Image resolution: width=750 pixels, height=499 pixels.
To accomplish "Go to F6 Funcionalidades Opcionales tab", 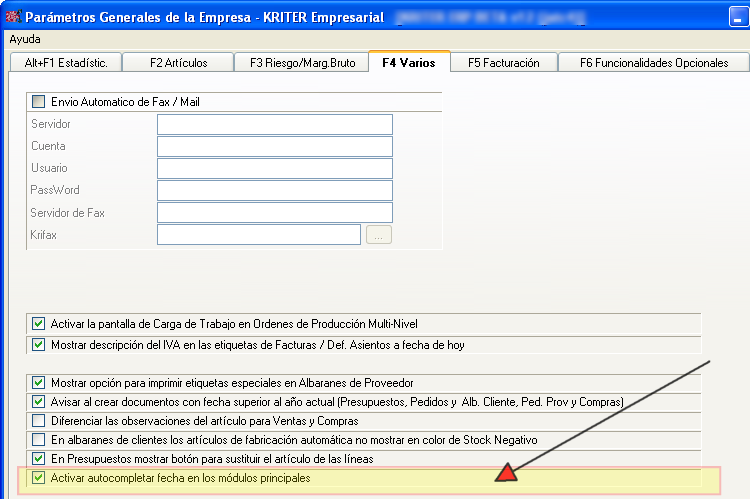I will pyautogui.click(x=654, y=62).
